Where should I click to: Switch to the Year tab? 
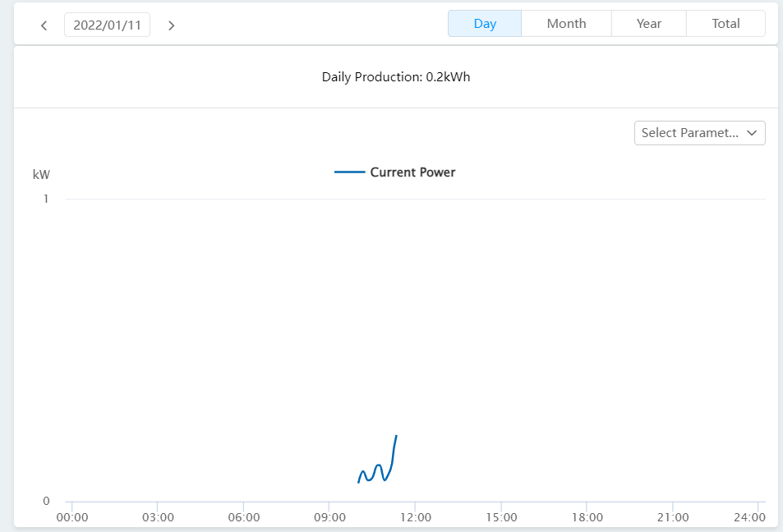coord(648,24)
